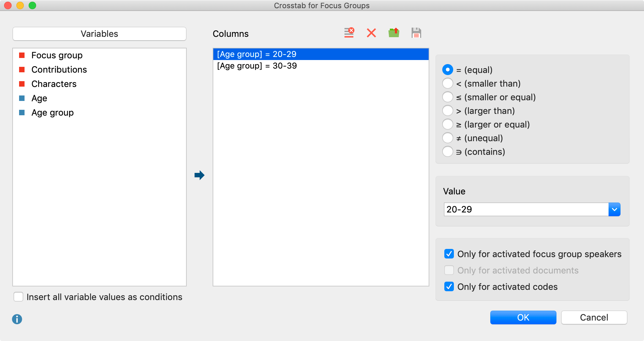Screen dimensions: 644x341
Task: Toggle Only for activated documents checkbox
Action: (x=449, y=270)
